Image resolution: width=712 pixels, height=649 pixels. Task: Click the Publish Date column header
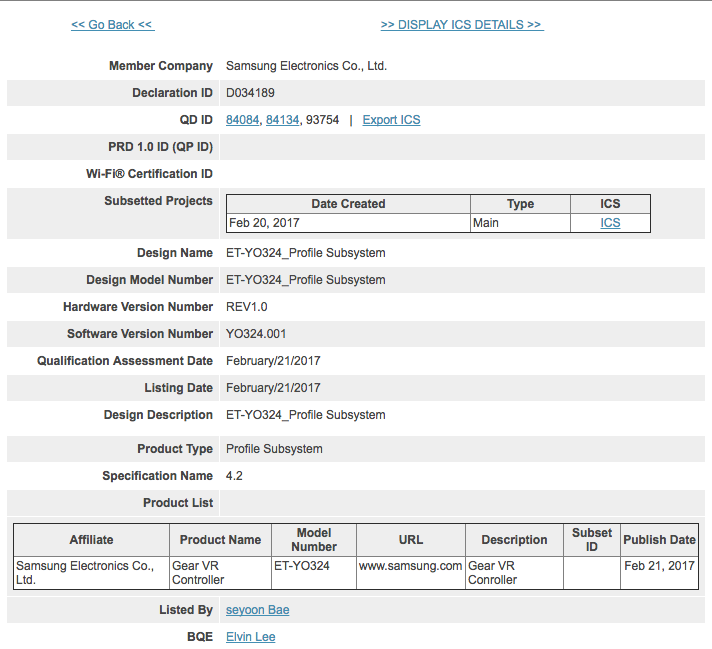(x=659, y=540)
